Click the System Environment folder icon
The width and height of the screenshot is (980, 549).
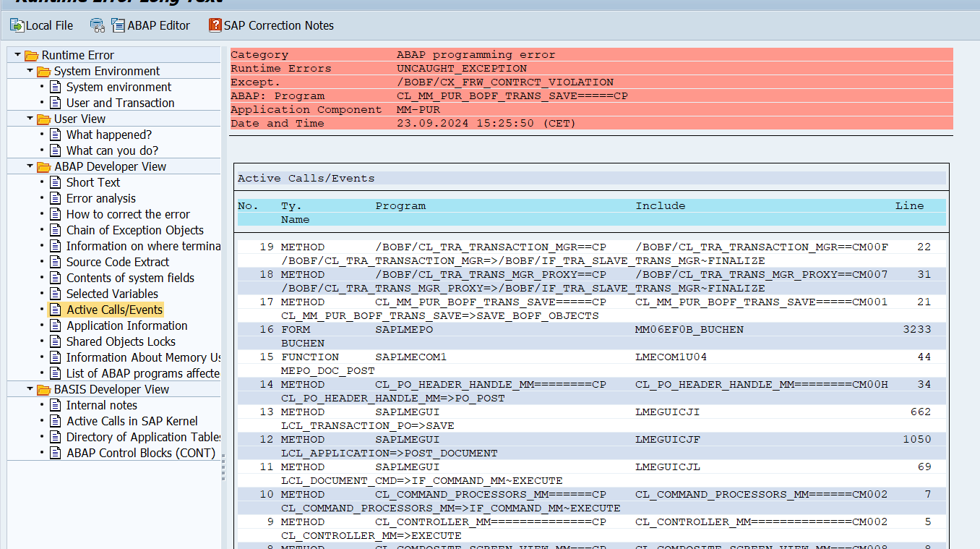[43, 72]
